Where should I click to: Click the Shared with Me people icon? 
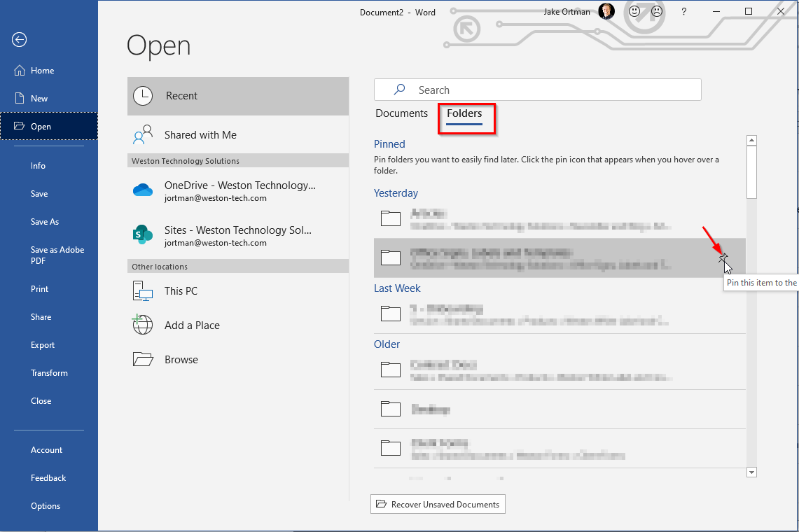click(x=143, y=135)
